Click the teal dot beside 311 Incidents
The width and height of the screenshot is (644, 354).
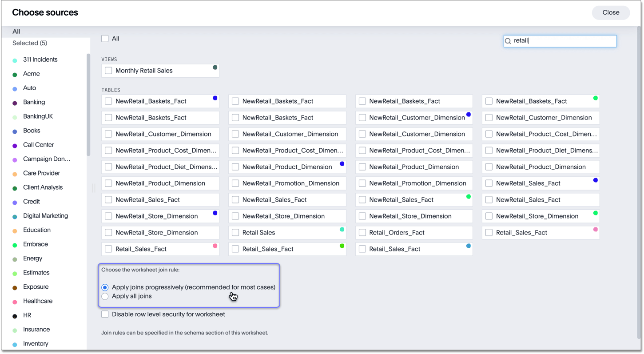pos(15,60)
